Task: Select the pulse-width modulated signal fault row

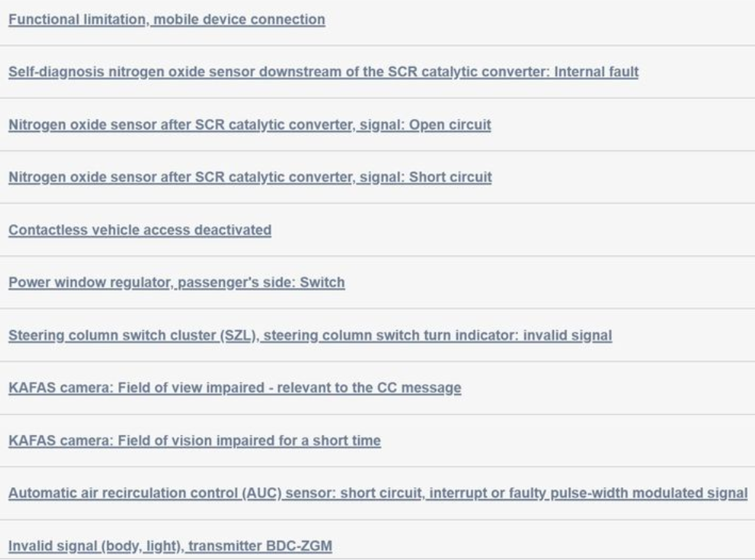Action: 377,493
